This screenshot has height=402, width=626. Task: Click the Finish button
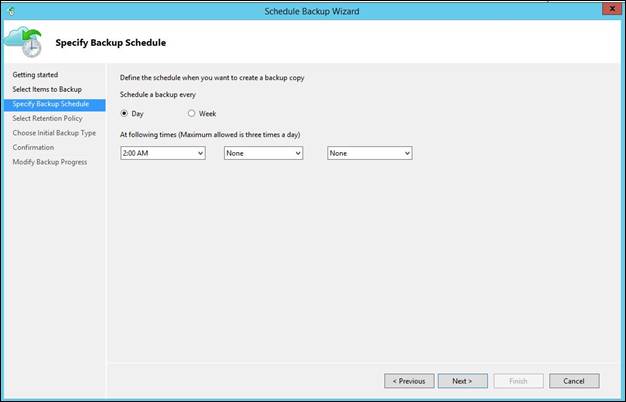click(519, 381)
